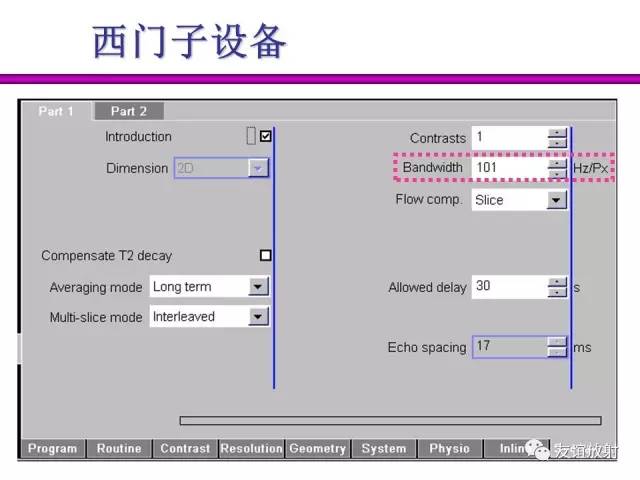
Task: Increase the Echo spacing value
Action: (x=557, y=342)
